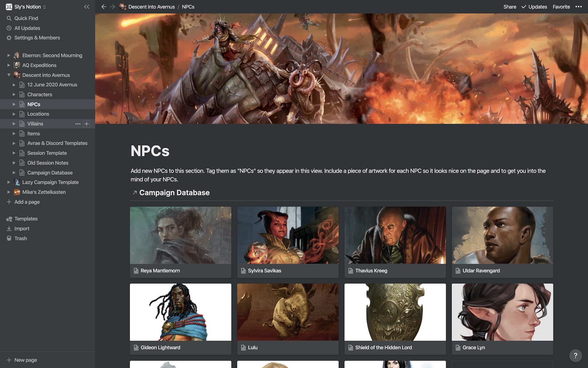Click the Templates icon in sidebar

tap(9, 219)
